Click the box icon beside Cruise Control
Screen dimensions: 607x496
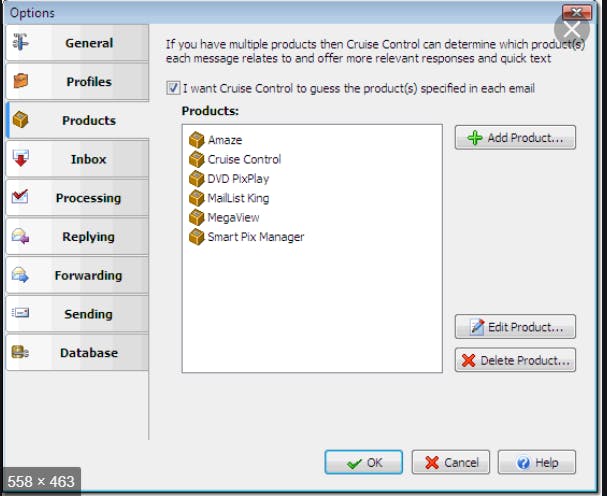pyautogui.click(x=197, y=159)
